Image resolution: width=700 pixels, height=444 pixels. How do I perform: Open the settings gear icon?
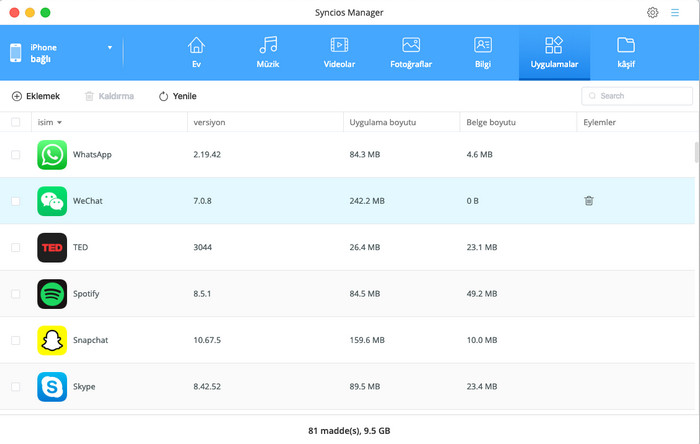[652, 12]
